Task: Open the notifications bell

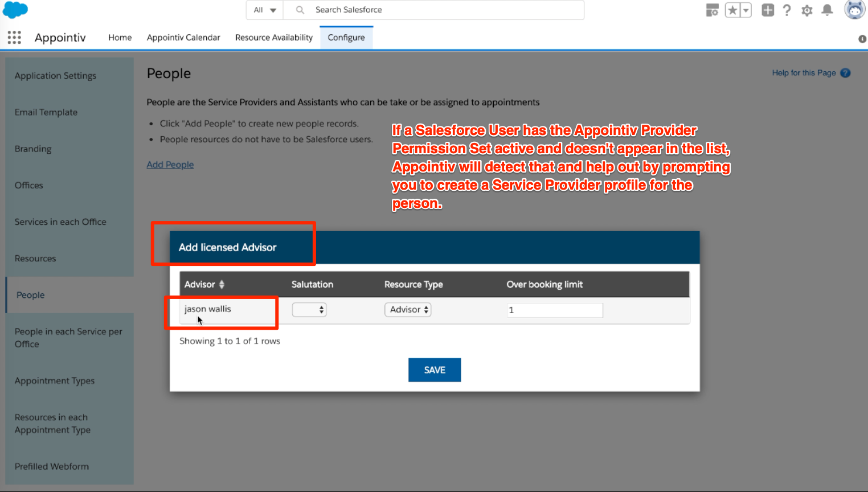Action: coord(828,10)
